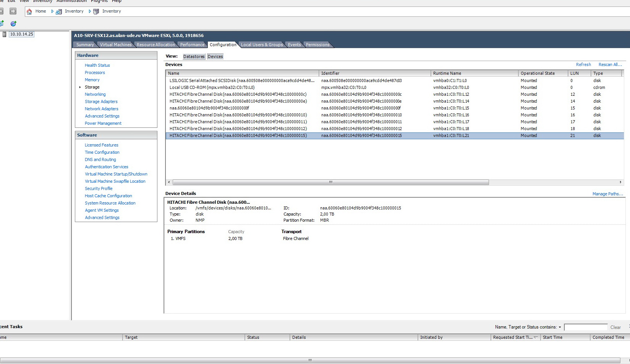Switch view to Devices

point(215,56)
